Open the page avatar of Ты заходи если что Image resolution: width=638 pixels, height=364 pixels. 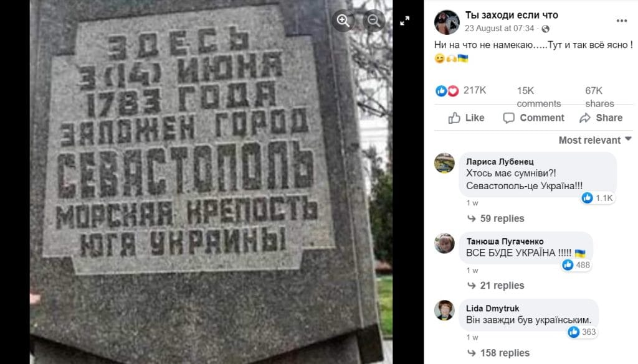click(x=447, y=22)
